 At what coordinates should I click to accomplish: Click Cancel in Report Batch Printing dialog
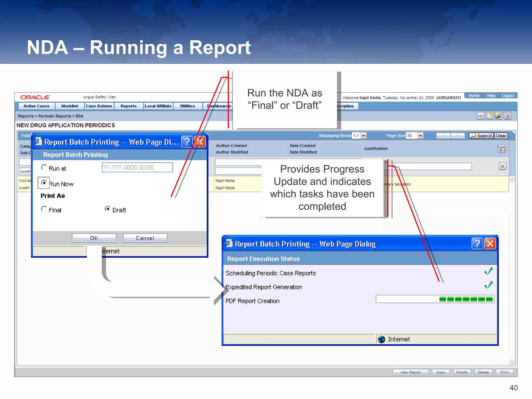click(x=145, y=238)
